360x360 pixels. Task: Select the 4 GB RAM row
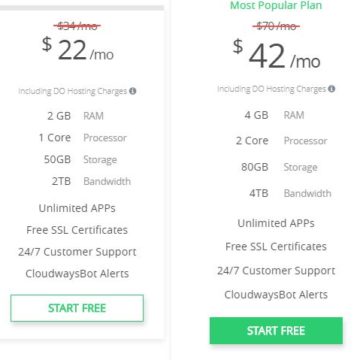274,115
